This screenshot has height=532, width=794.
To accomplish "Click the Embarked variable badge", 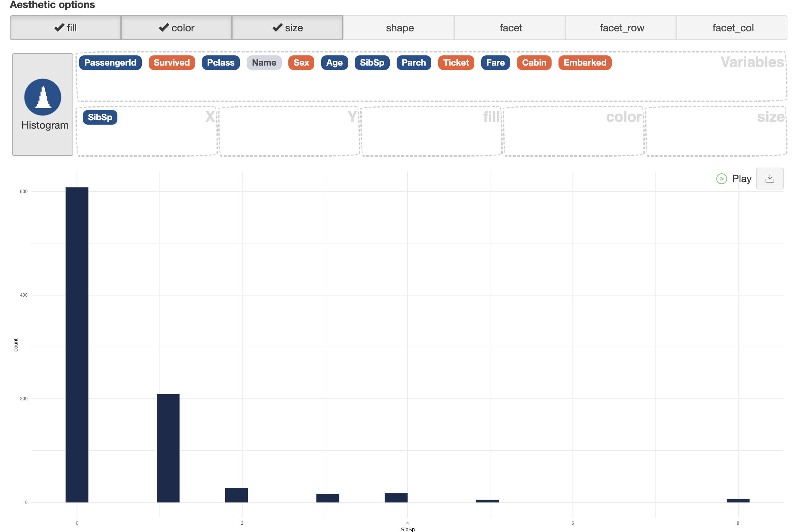I will click(584, 63).
